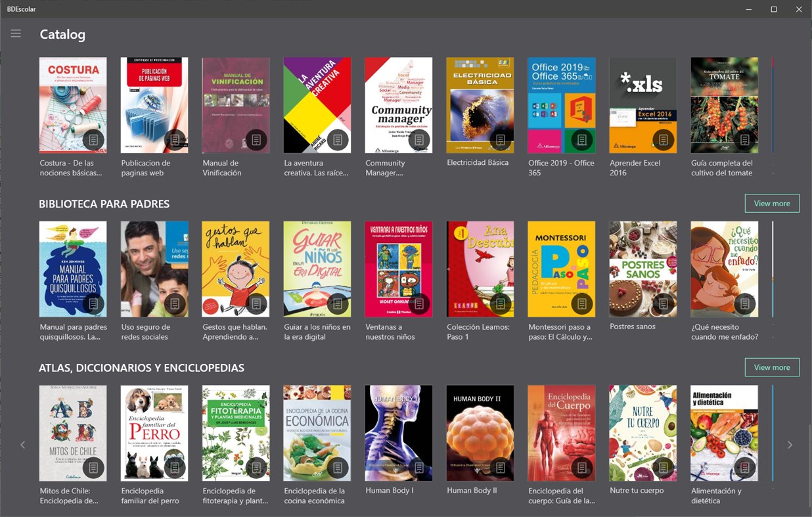The height and width of the screenshot is (517, 812).
Task: Open the Enciclopedia familiar del perro cover
Action: point(154,432)
